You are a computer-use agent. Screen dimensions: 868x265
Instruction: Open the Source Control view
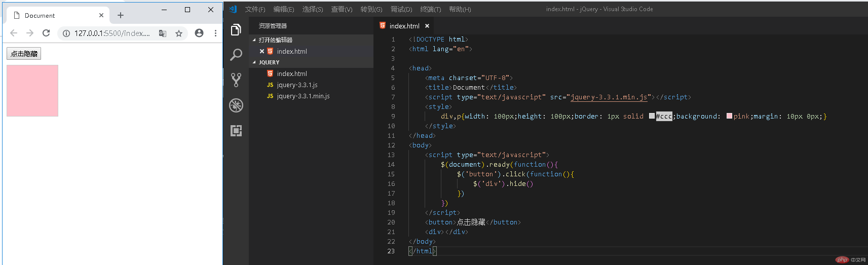tap(236, 80)
